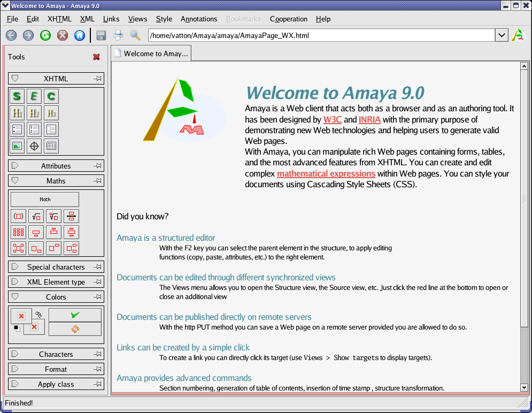The image size is (532, 413).
Task: Click the Amaya logo beside the address bar
Action: coord(518,35)
